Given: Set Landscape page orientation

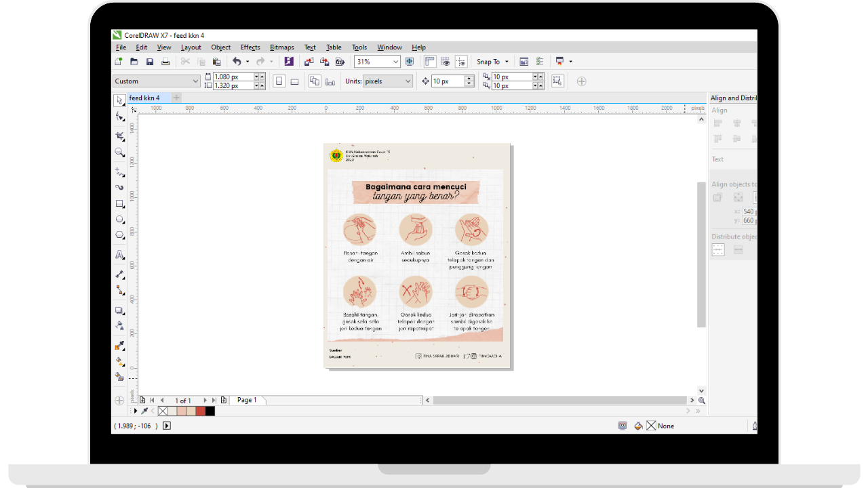Looking at the screenshot, I should tap(294, 81).
